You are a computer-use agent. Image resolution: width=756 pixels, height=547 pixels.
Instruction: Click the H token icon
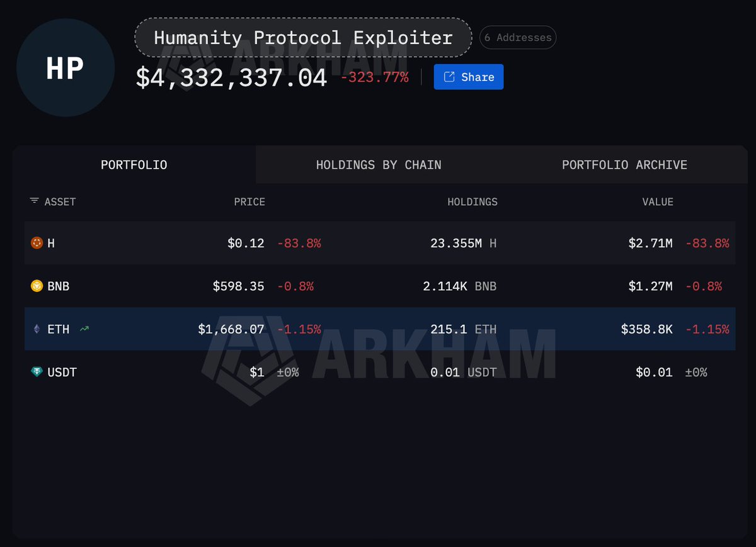pos(37,243)
